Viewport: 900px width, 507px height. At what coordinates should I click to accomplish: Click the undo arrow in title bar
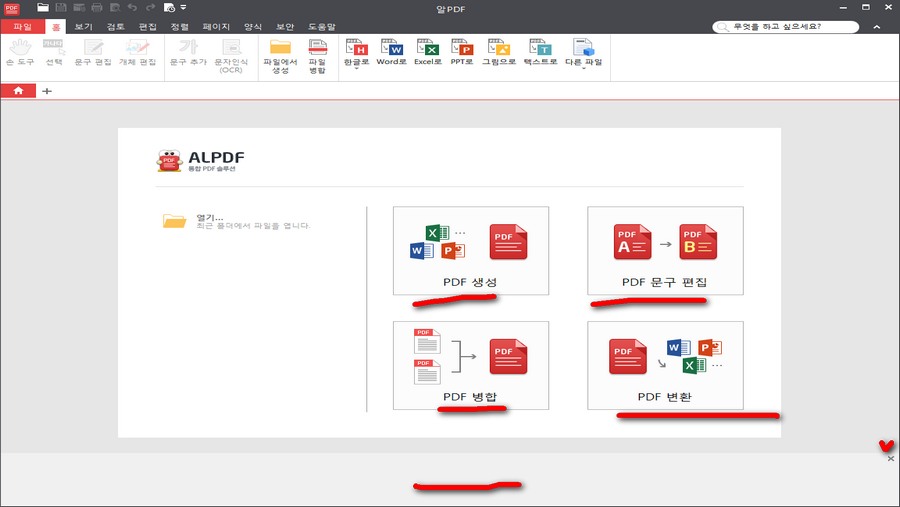tap(133, 7)
